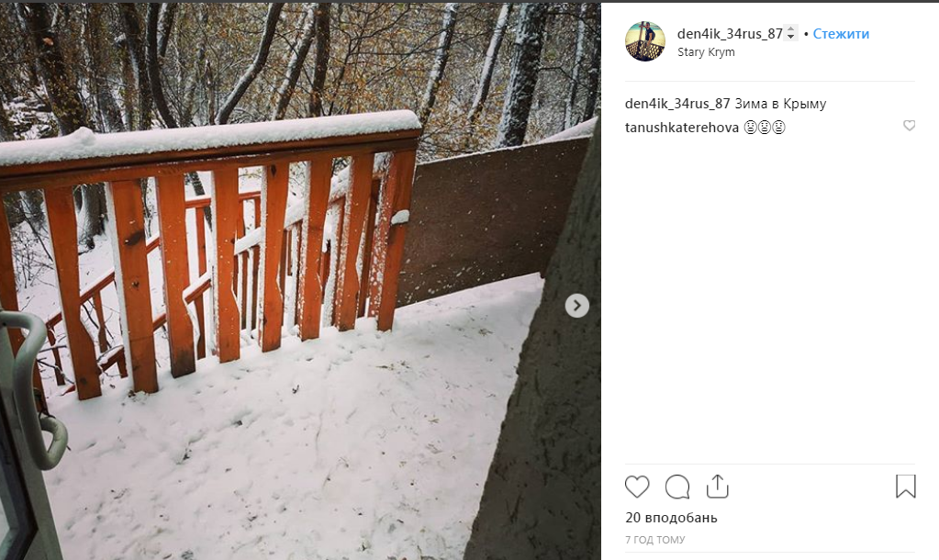Click the down arrow of the username scroll control
Viewport: 939px width, 560px height.
pyautogui.click(x=790, y=37)
